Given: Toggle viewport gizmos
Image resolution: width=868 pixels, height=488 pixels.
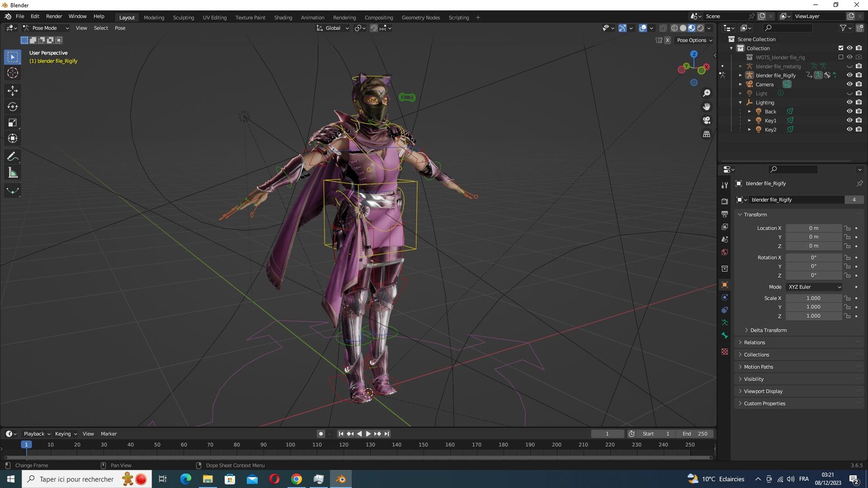Looking at the screenshot, I should 622,28.
